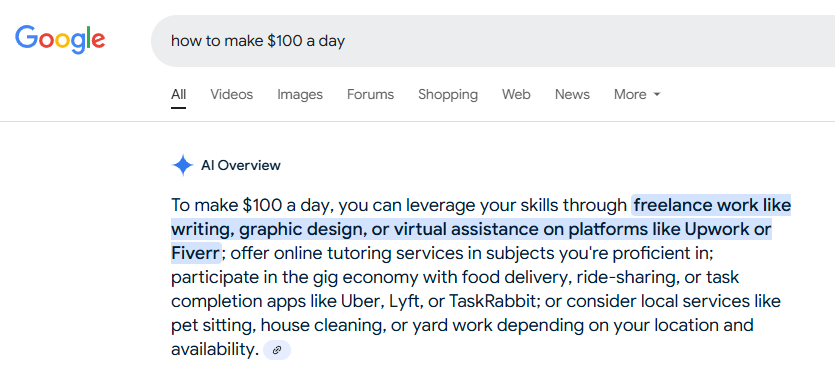Select the All results tab
The image size is (835, 372).
(178, 94)
